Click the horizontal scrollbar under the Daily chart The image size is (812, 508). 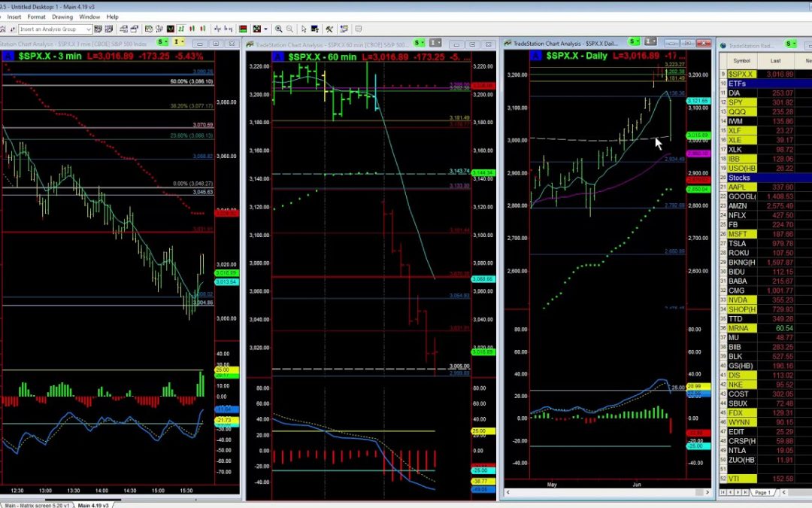click(x=601, y=491)
